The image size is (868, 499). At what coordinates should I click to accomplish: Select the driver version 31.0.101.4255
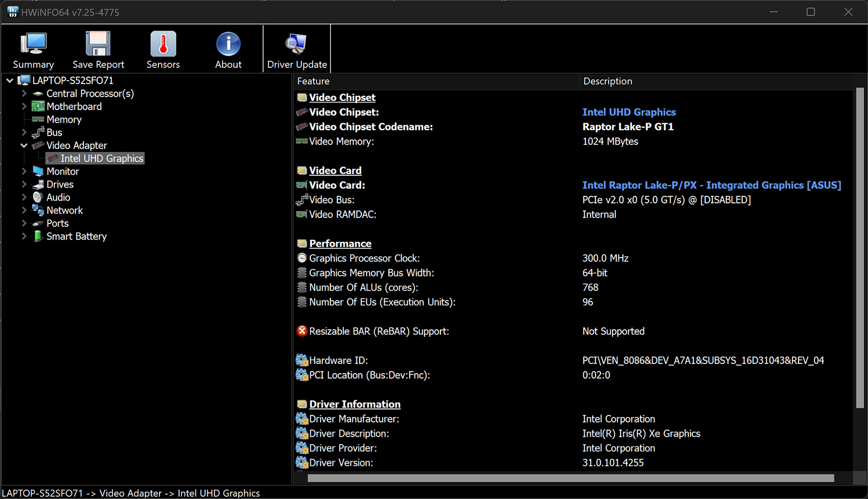click(612, 463)
